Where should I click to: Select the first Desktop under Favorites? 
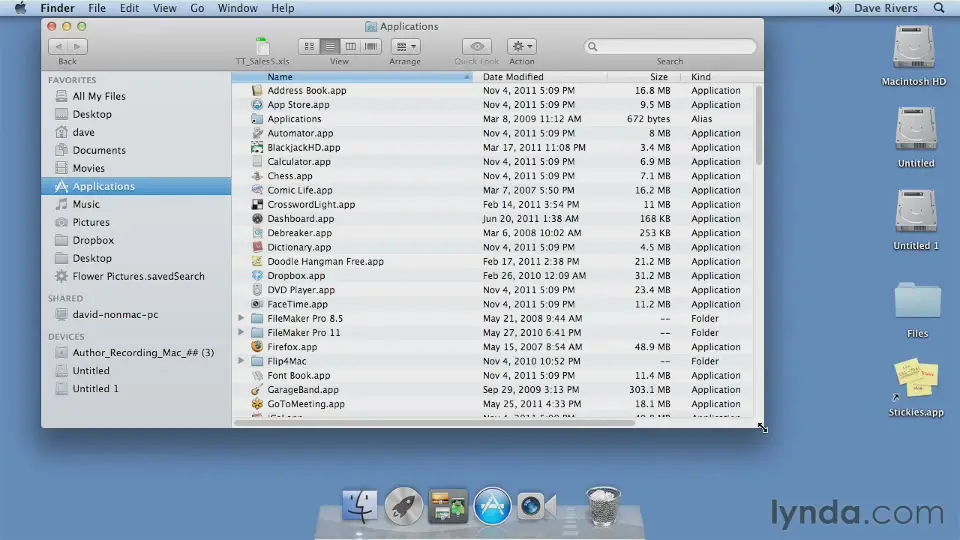click(92, 114)
